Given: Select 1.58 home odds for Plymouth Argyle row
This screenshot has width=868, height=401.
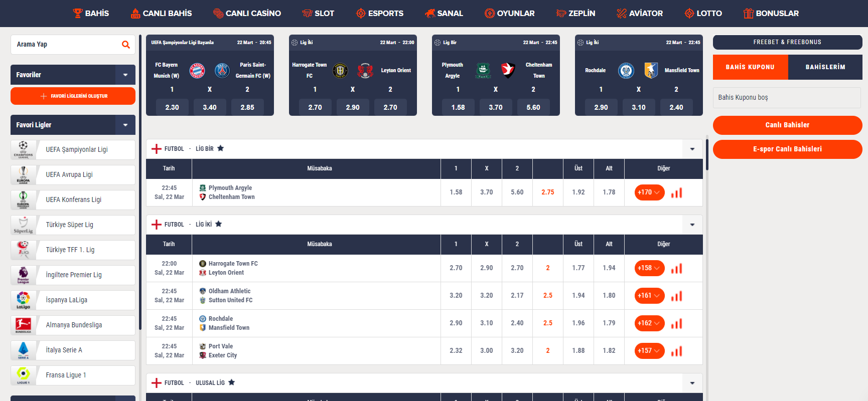Looking at the screenshot, I should 456,192.
